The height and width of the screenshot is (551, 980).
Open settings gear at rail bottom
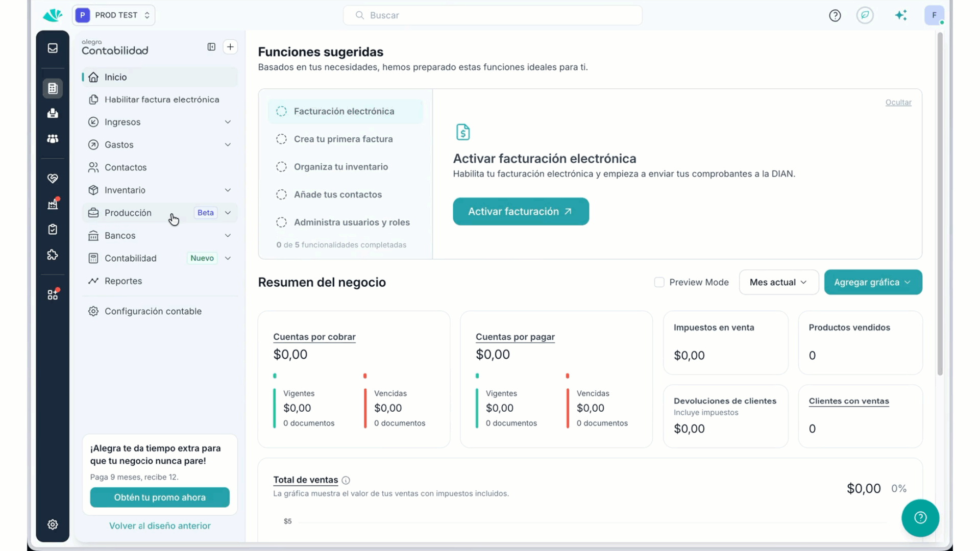coord(53,524)
